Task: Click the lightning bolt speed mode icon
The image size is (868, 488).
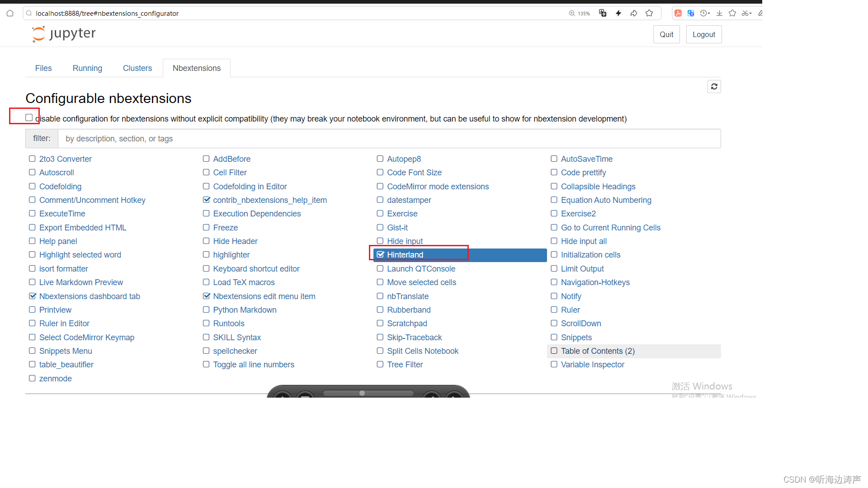Action: (x=618, y=13)
